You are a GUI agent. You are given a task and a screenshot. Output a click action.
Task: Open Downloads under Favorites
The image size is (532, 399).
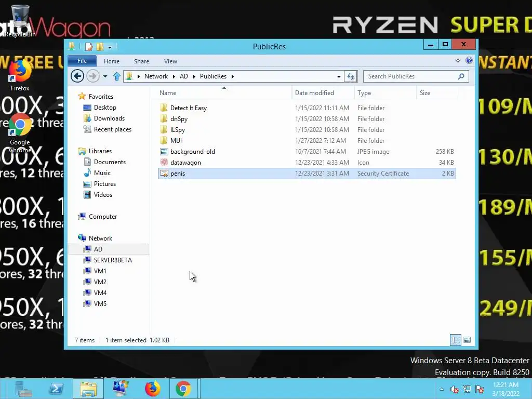tap(109, 118)
